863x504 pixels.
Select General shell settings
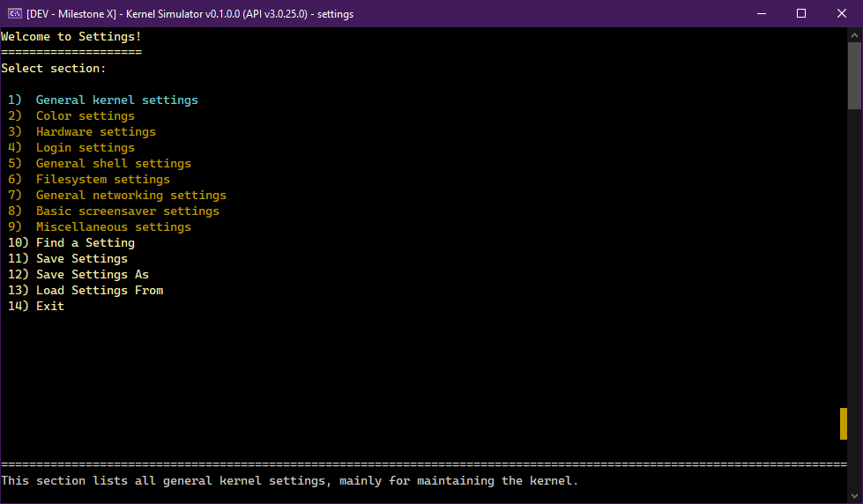click(x=113, y=164)
